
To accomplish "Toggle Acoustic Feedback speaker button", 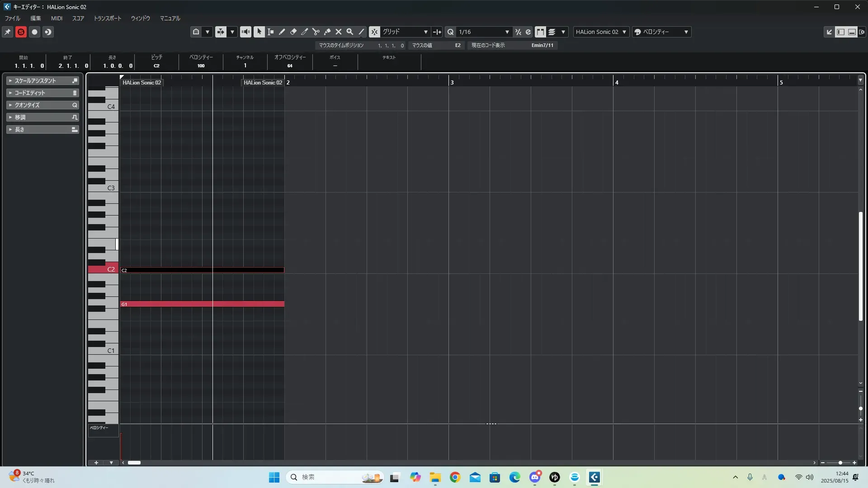I will pyautogui.click(x=245, y=32).
